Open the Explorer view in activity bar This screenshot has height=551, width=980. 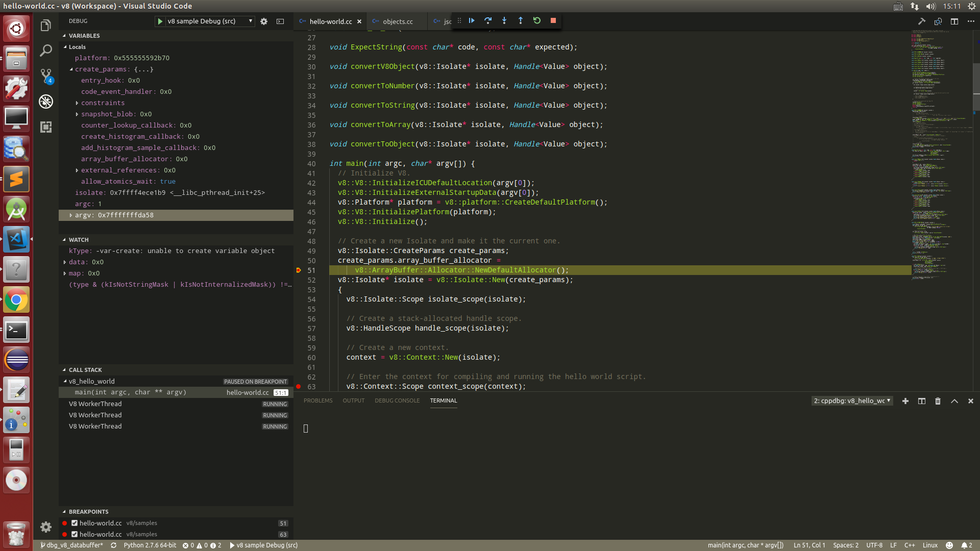pyautogui.click(x=46, y=26)
